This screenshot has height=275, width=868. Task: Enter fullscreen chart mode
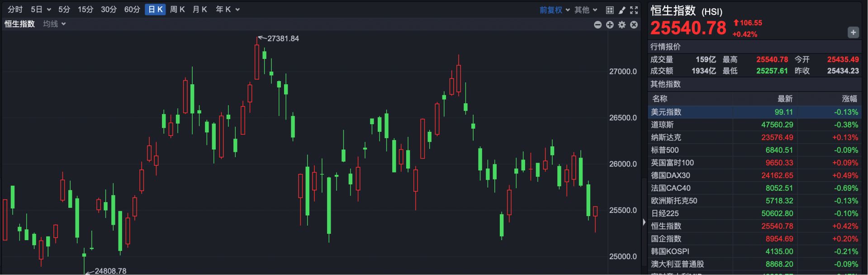[634, 10]
